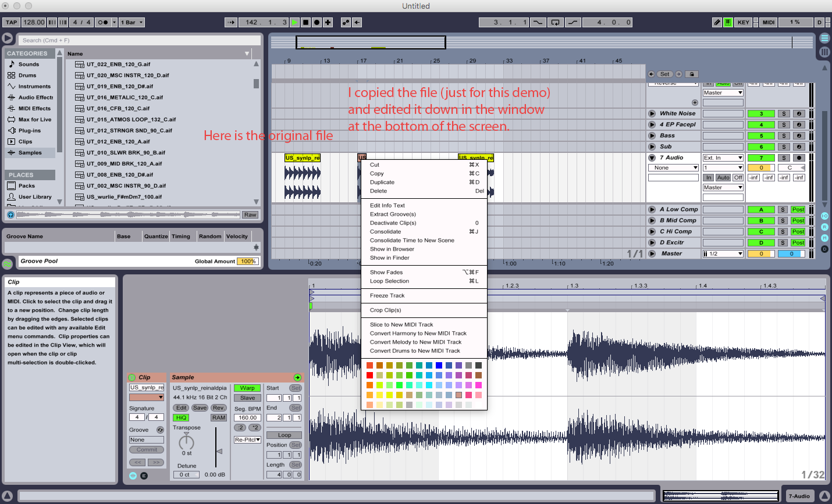Screen dimensions: 832x504
Task: Choose Crop Clip(s) from the context menu
Action: click(424, 310)
